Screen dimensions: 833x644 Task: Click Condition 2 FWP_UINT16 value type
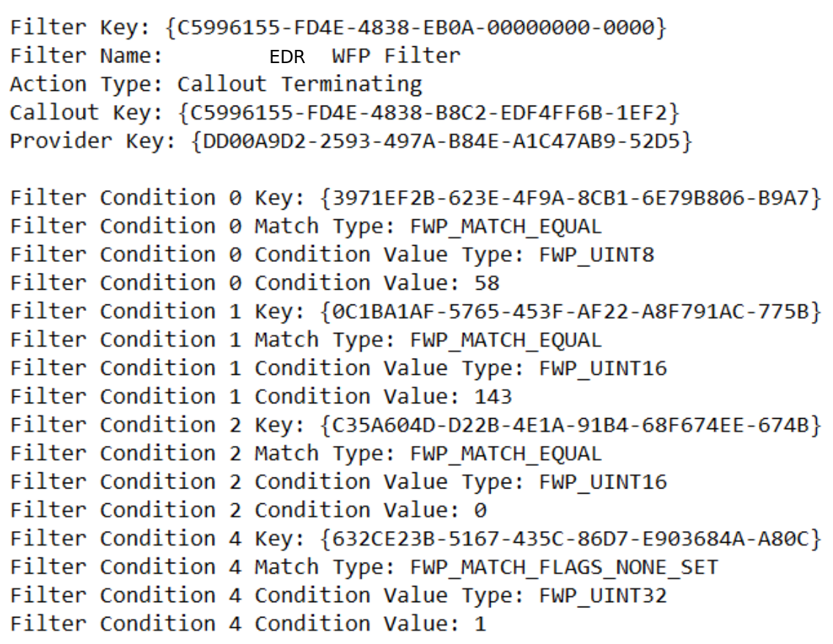[603, 482]
